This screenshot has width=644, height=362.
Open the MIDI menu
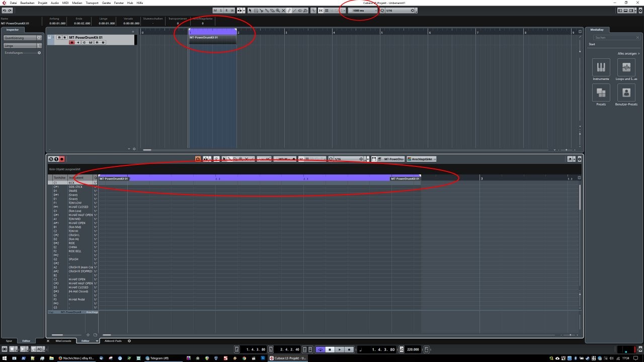[65, 3]
